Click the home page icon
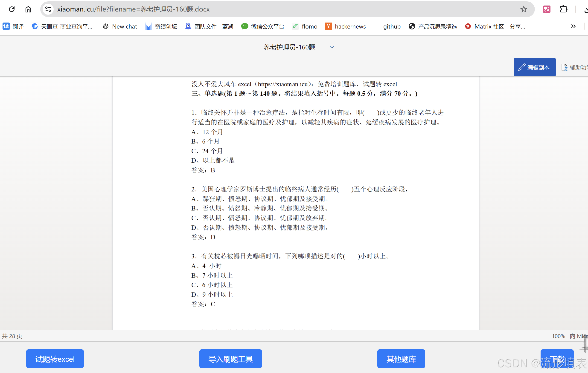Viewport: 588px width, 373px height. pos(28,9)
